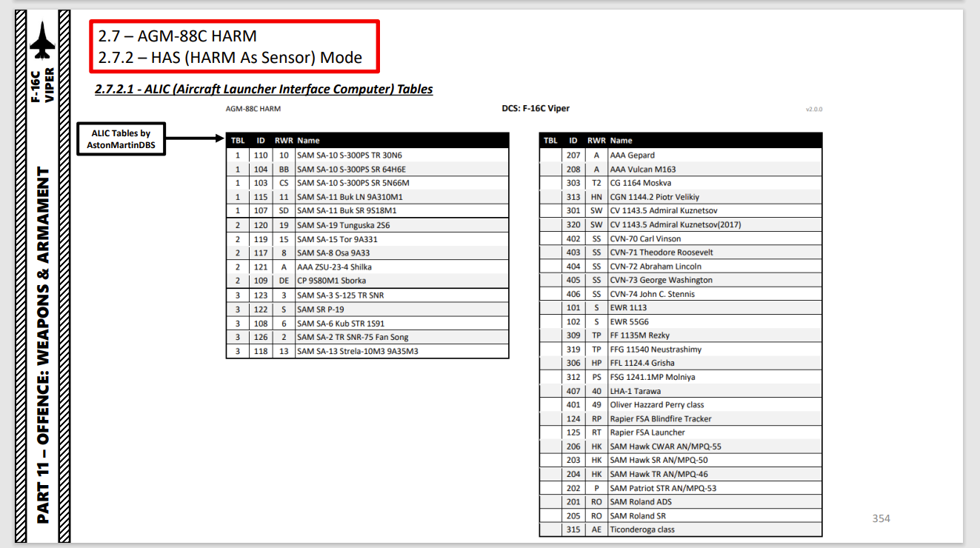Click 'CGN 1144.2 Piotr Velikiy' entry
This screenshot has width=980, height=548.
tap(681, 197)
